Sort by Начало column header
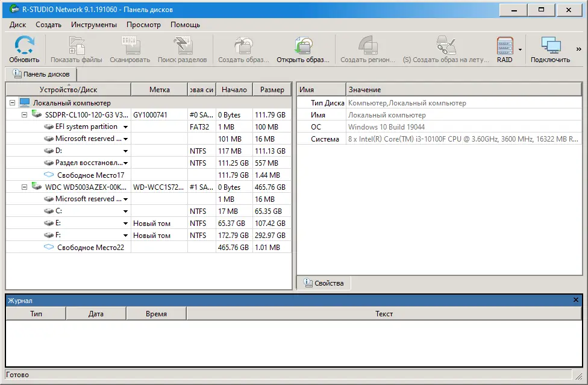 (234, 90)
